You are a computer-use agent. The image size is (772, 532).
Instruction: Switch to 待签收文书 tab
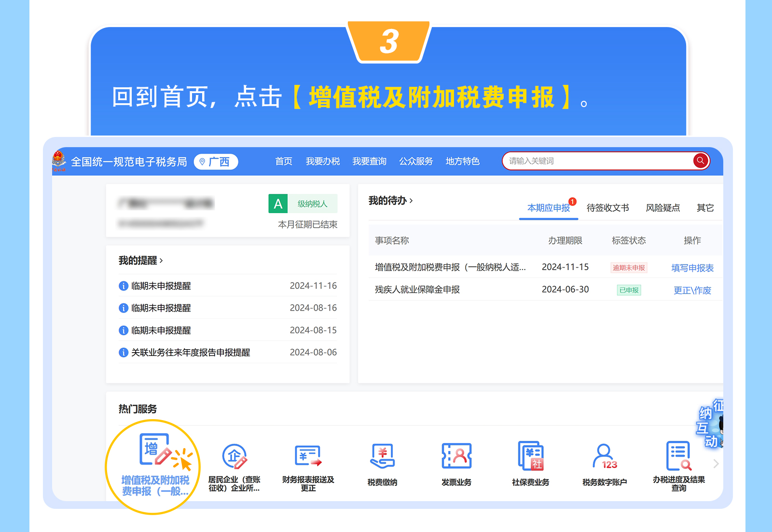pyautogui.click(x=607, y=208)
